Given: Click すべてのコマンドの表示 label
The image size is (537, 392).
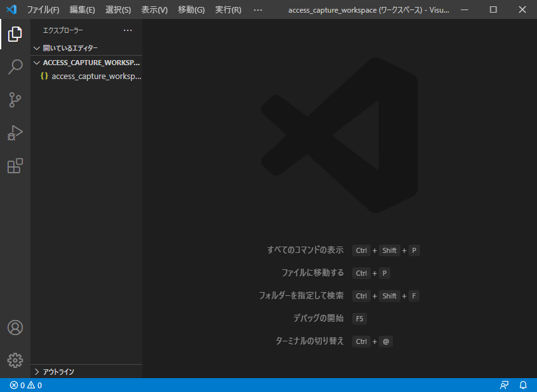Looking at the screenshot, I should 305,250.
